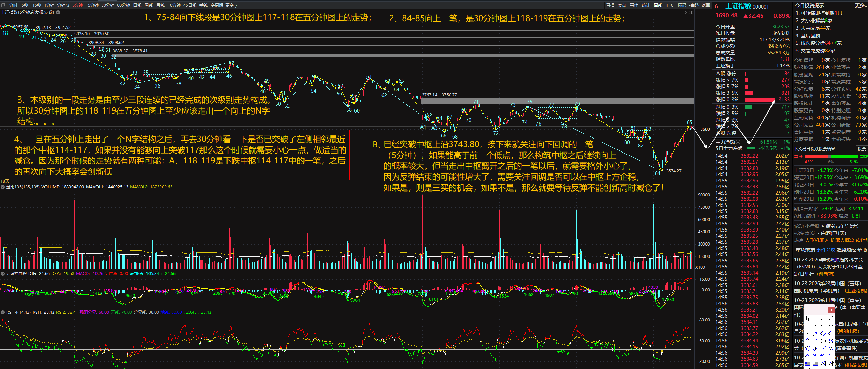Select the T time lines drawing tool
The image size is (868, 369).
tap(815, 363)
